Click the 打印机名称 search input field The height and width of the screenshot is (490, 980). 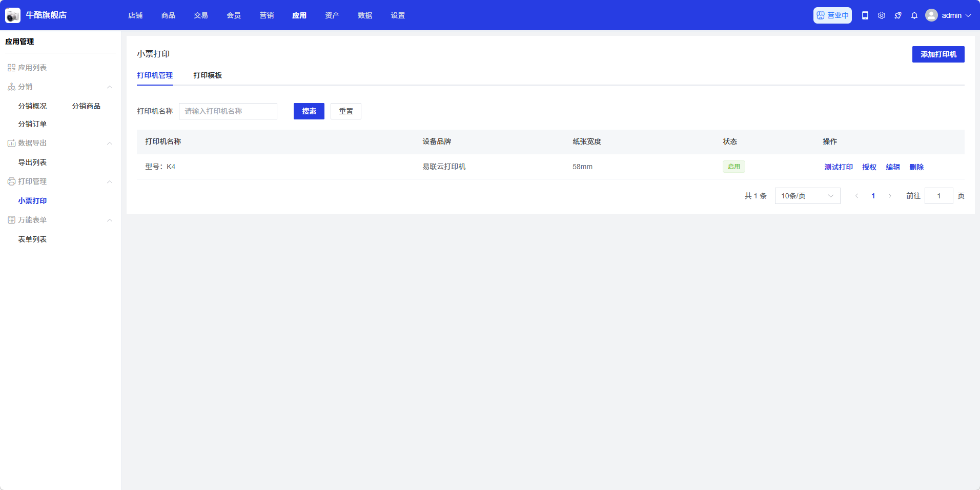[x=228, y=111]
